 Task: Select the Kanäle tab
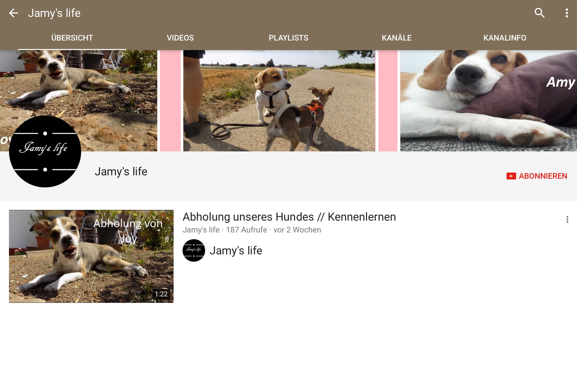click(396, 38)
